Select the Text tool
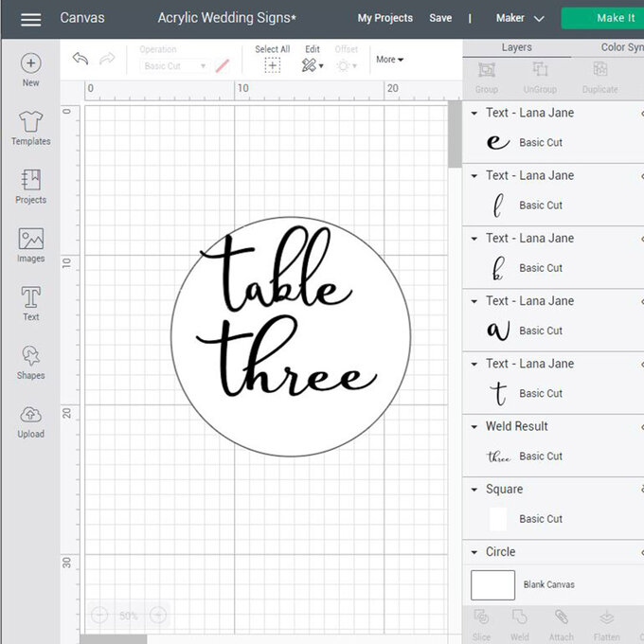The image size is (644, 644). pyautogui.click(x=30, y=299)
